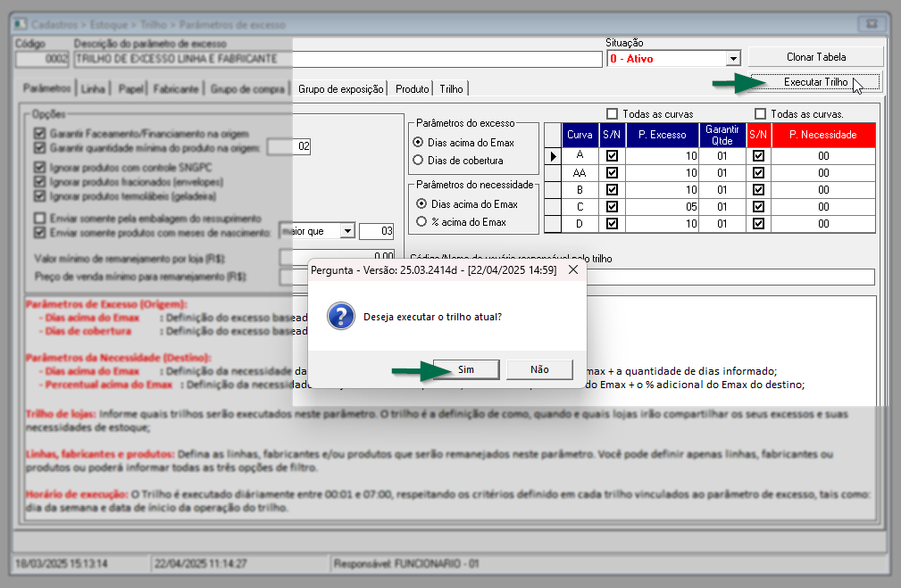Viewport: 901px width, 588px height.
Task: Toggle the red S/N checkbox for curve AA
Action: click(758, 173)
